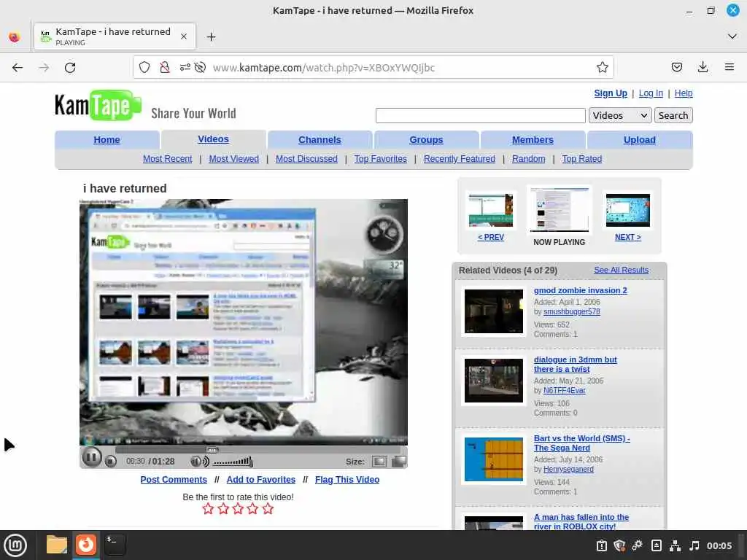
Task: Click the KamTape logo
Action: point(98,105)
